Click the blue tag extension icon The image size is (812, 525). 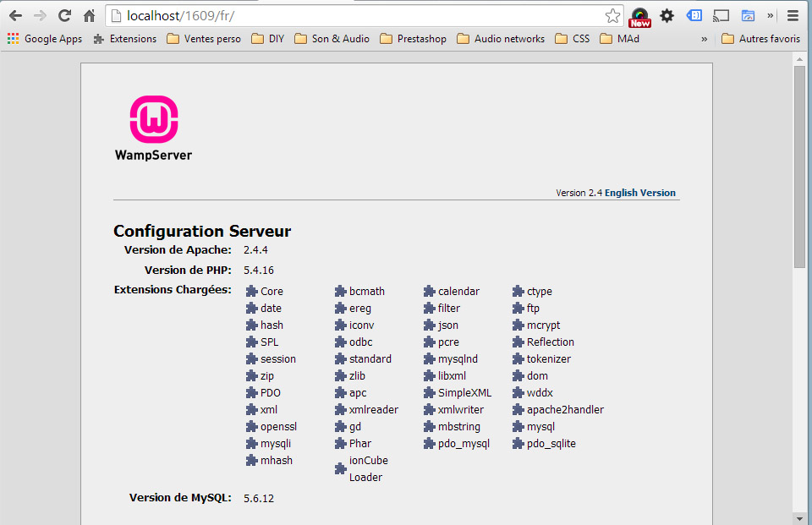tap(694, 15)
